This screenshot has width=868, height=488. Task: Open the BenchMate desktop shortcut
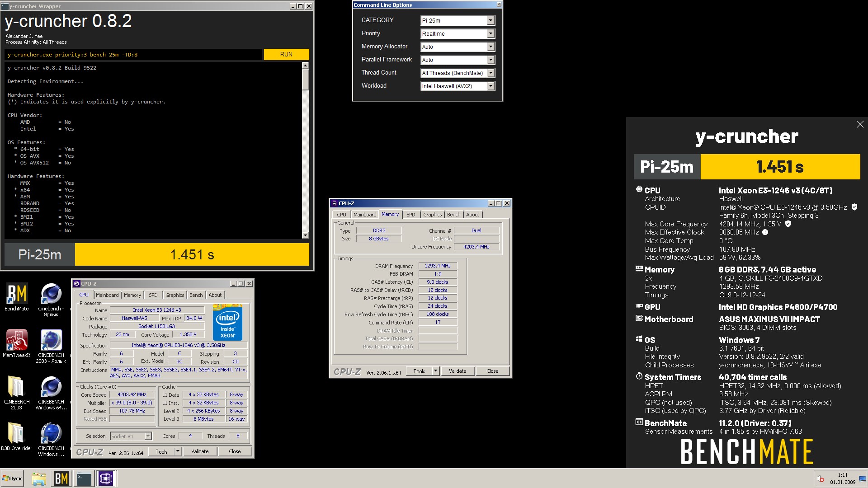17,297
